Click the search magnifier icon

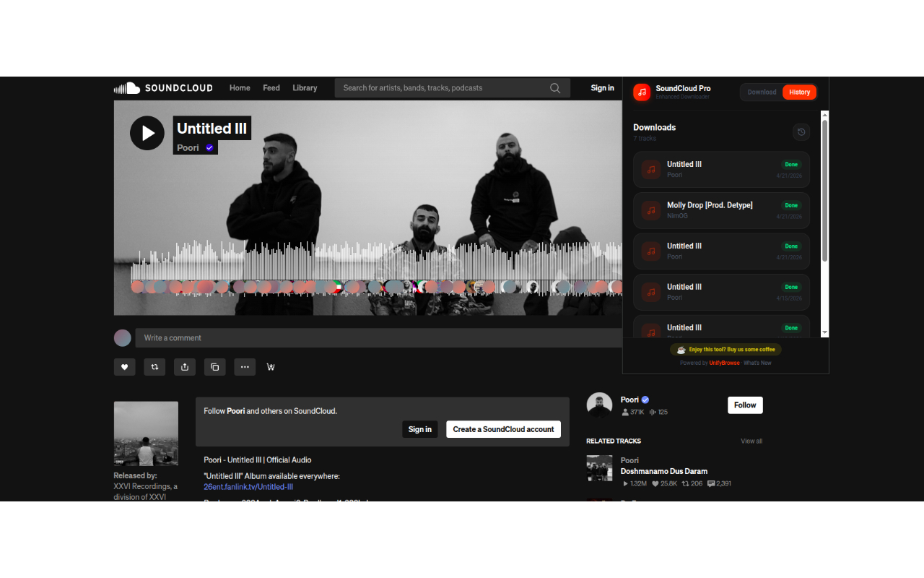pyautogui.click(x=555, y=88)
